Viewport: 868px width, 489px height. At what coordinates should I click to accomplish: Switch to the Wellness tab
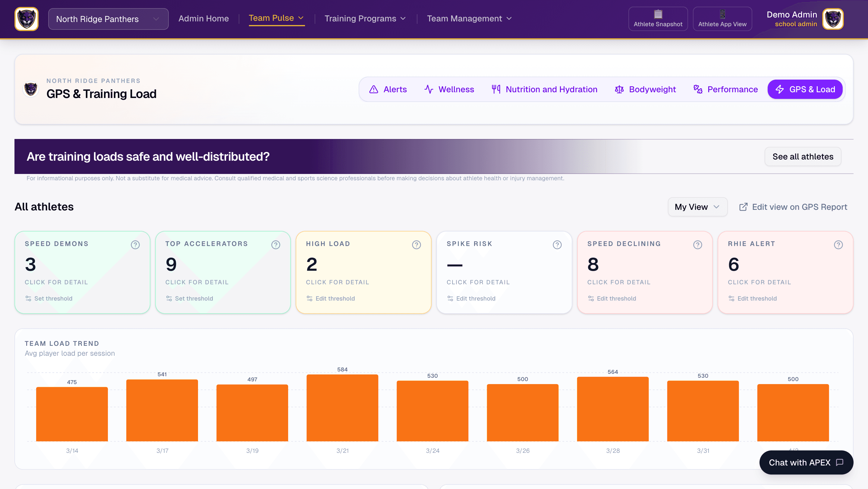click(449, 89)
